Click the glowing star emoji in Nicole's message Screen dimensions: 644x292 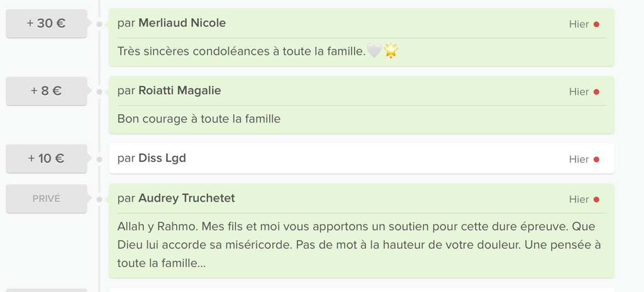coord(391,51)
